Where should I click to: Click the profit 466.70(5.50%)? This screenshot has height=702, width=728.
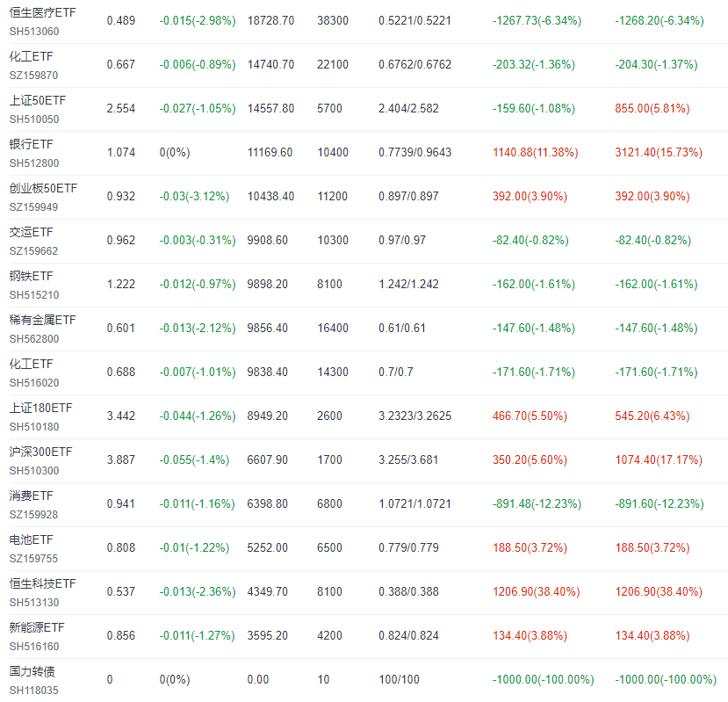pyautogui.click(x=530, y=416)
